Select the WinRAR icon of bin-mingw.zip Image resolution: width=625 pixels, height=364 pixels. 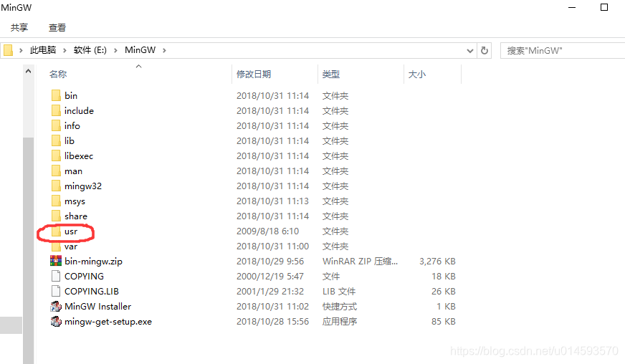[x=56, y=261]
